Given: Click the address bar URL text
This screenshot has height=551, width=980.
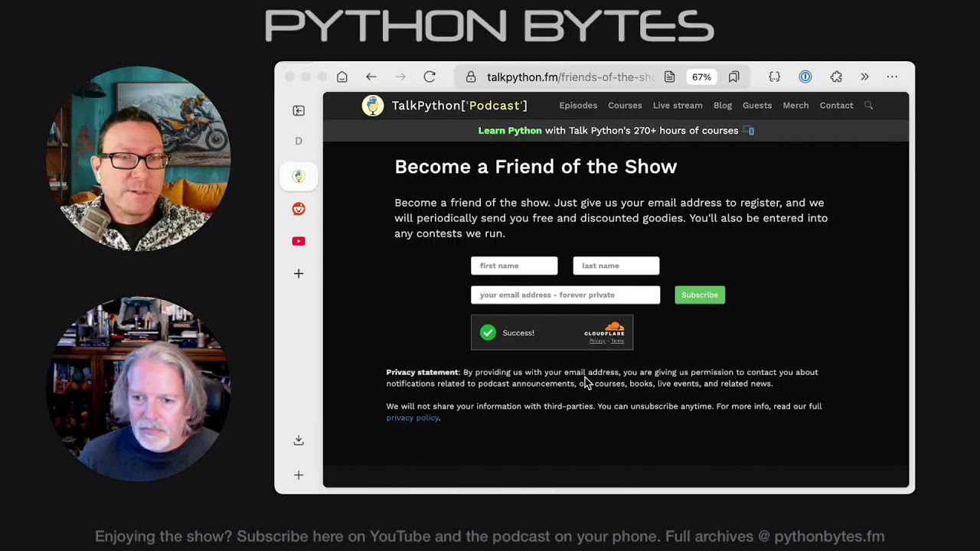Looking at the screenshot, I should coord(570,77).
